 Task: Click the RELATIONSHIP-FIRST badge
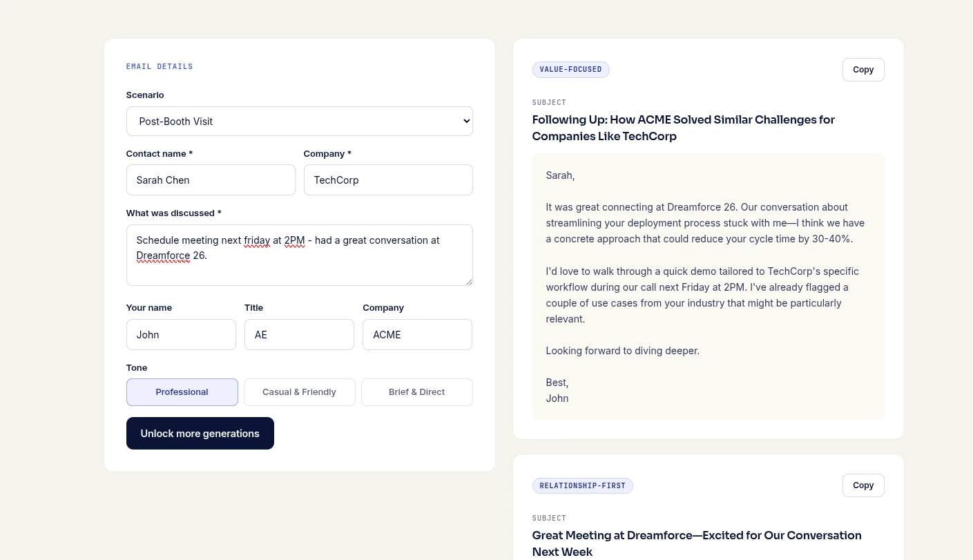pos(582,485)
